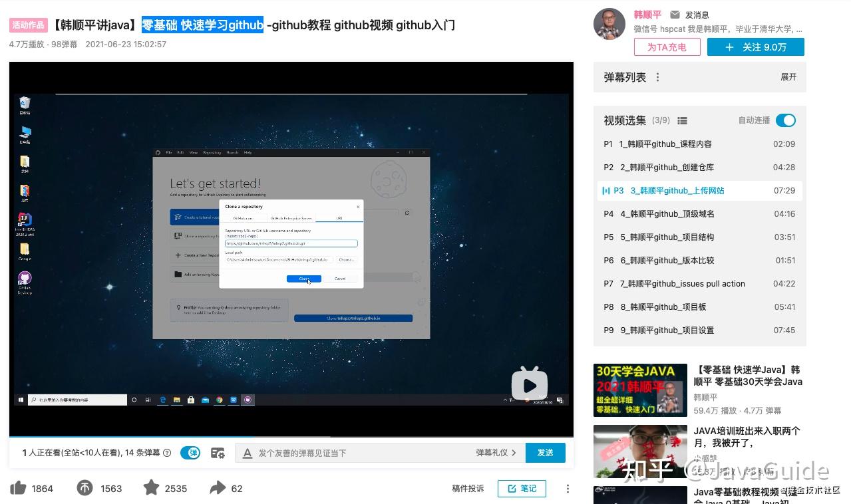851x504 pixels.
Task: Click the big play icon on the video
Action: (530, 384)
